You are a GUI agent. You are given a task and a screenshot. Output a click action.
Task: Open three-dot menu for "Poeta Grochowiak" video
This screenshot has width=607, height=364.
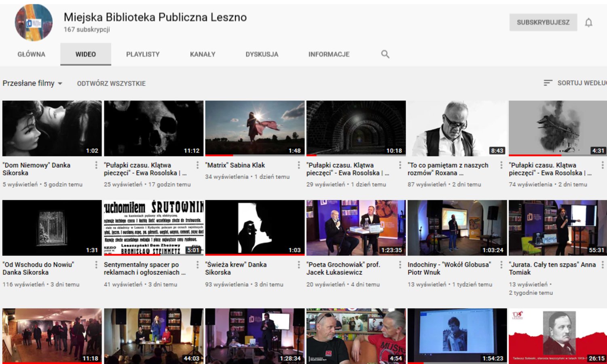400,265
